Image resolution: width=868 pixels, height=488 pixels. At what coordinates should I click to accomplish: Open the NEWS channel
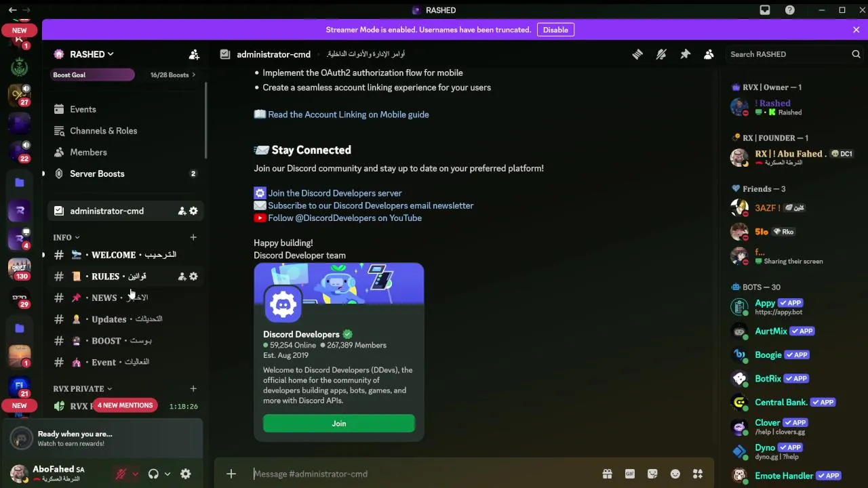tap(125, 298)
